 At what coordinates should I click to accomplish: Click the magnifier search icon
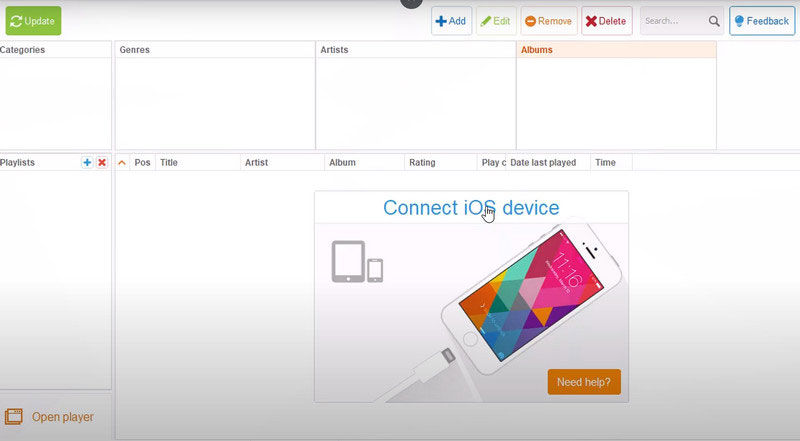click(714, 21)
